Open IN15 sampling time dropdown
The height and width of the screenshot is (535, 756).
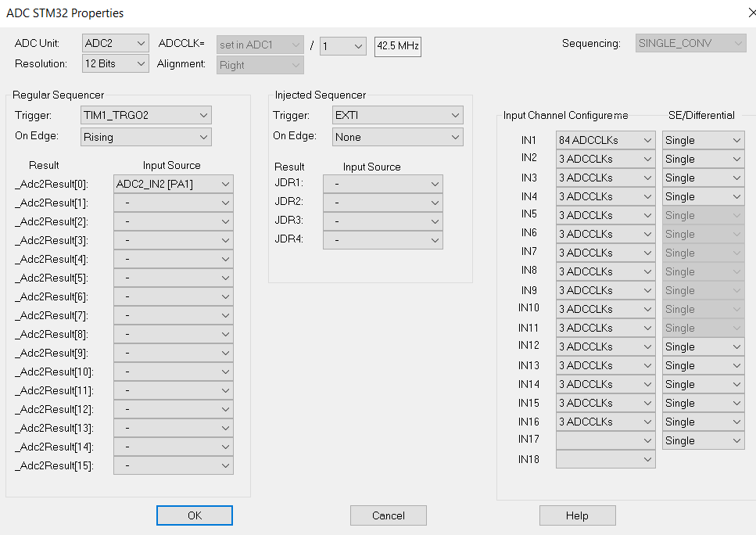click(606, 404)
